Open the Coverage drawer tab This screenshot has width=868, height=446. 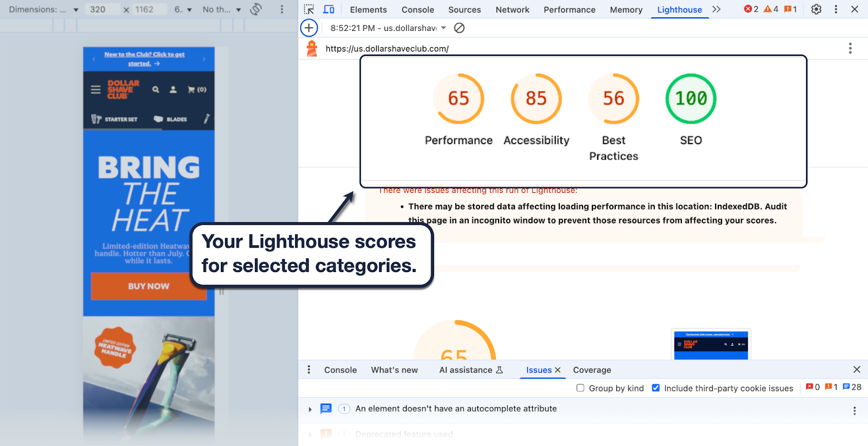pos(592,370)
